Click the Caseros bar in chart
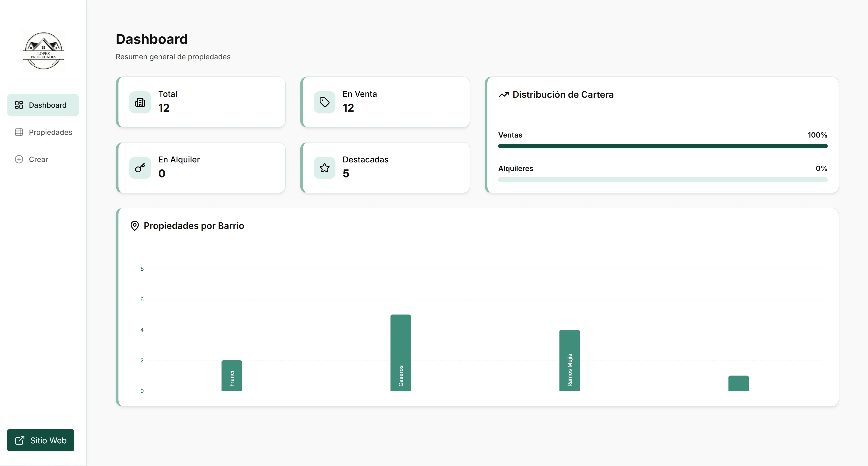The image size is (868, 466). tap(401, 353)
